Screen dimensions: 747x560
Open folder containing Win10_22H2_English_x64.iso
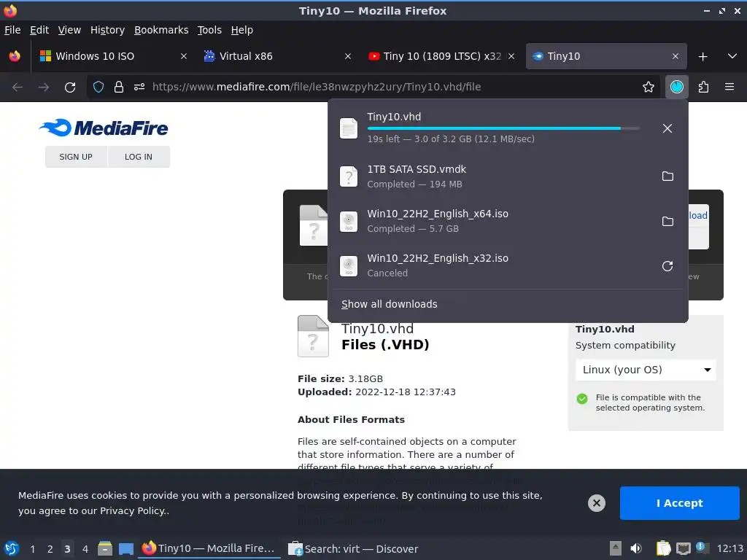667,222
